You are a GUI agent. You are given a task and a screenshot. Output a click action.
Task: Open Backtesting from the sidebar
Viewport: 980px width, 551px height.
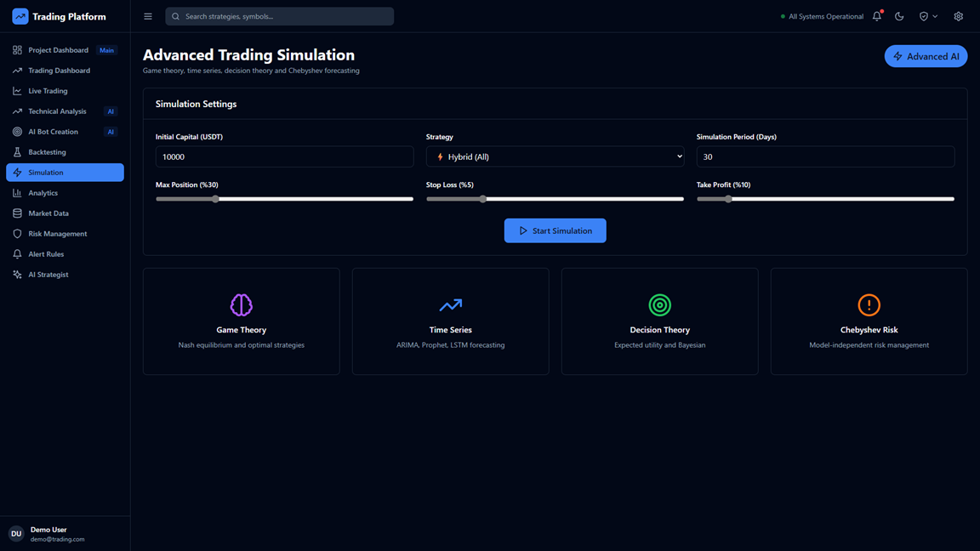47,152
